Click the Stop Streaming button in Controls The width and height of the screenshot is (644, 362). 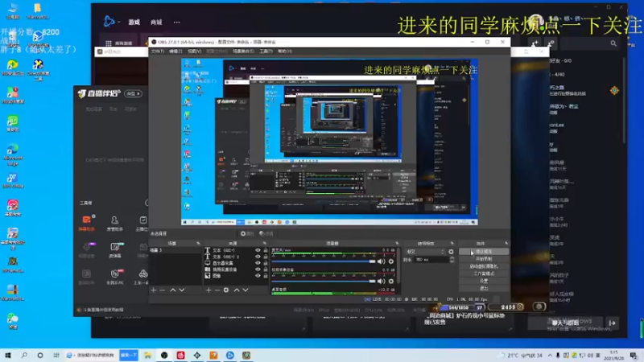[484, 252]
